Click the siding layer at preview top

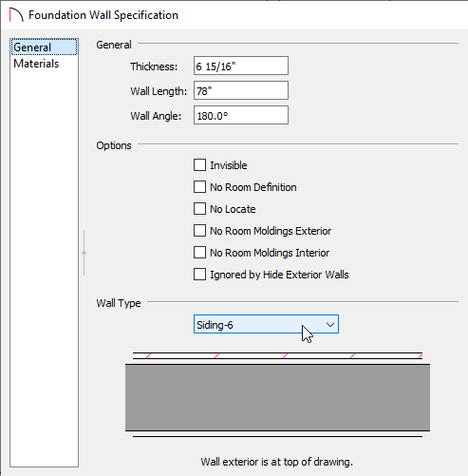tap(277, 355)
